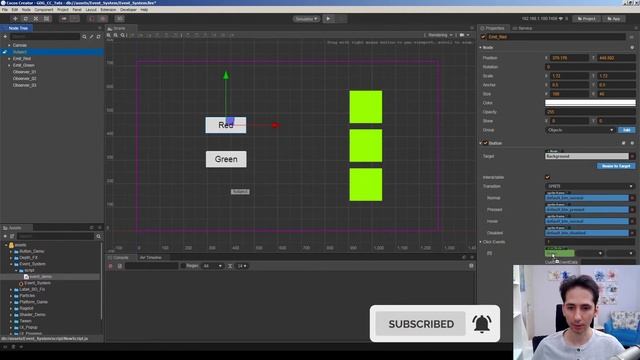Click the zoom in icon in Scene toolbar
Viewport: 640px width, 360px height.
point(109,36)
